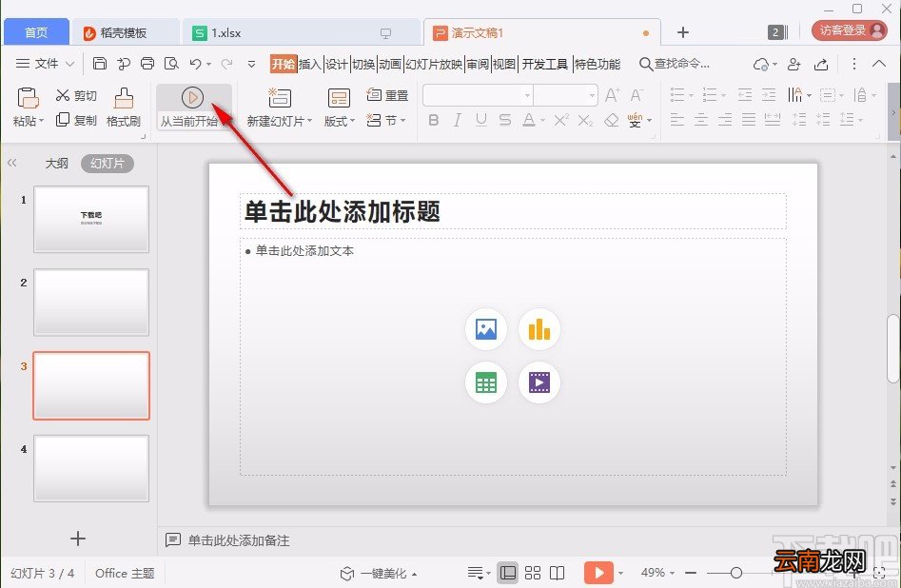The height and width of the screenshot is (588, 901).
Task: Open the 幻灯片放映 ribbon tab
Action: point(434,64)
